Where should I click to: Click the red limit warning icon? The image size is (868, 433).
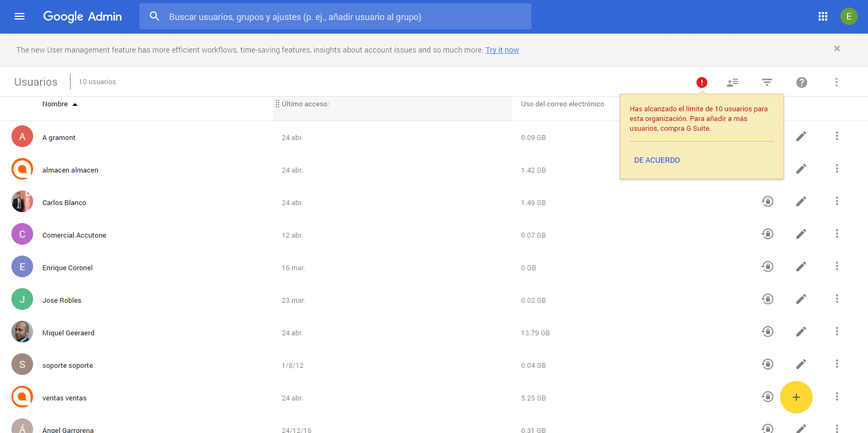click(x=701, y=82)
